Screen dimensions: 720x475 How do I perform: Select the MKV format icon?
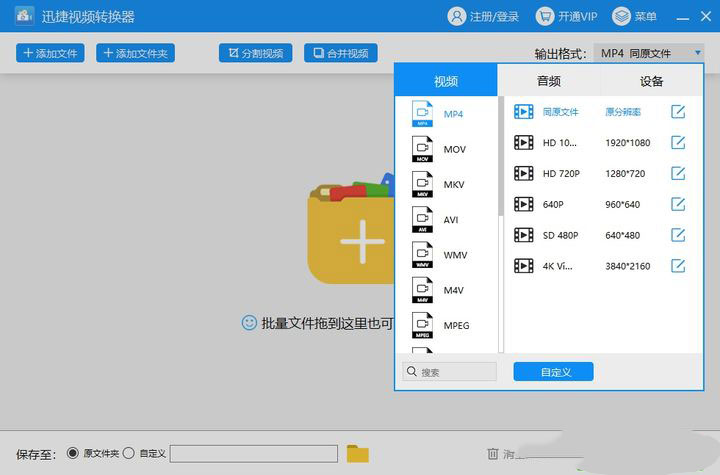(x=423, y=185)
